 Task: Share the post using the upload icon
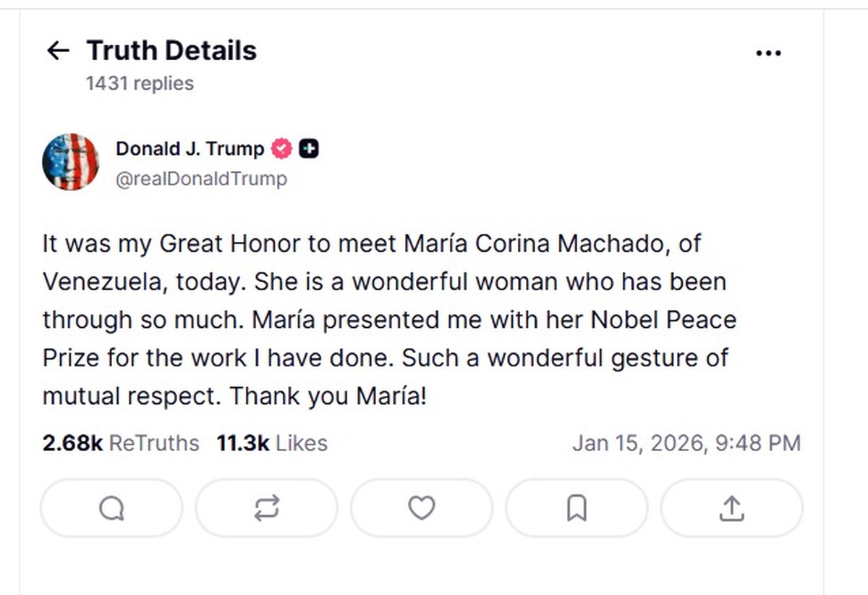click(731, 508)
